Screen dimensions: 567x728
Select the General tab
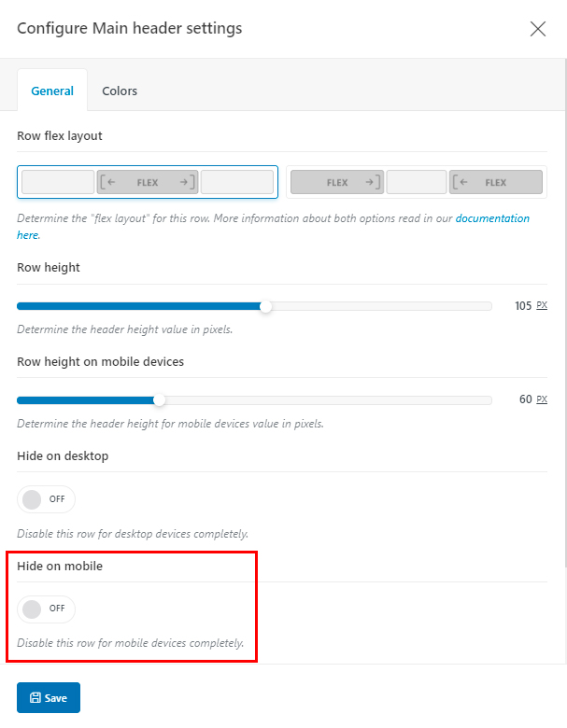(x=52, y=91)
